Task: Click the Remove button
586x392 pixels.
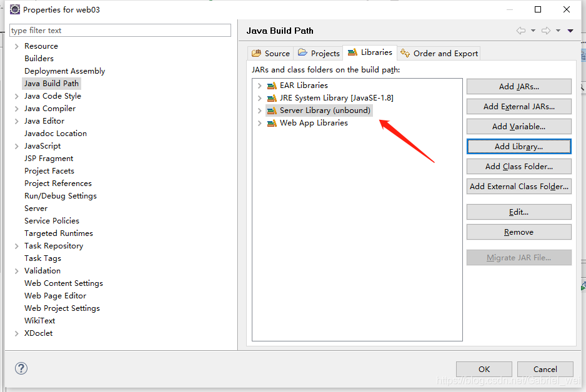Action: [x=519, y=232]
